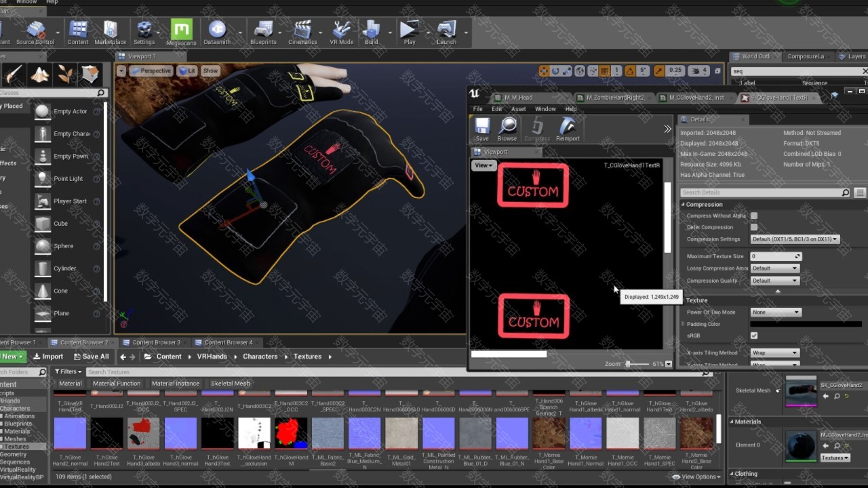Uncheck the sRGB checkbox

tap(754, 335)
